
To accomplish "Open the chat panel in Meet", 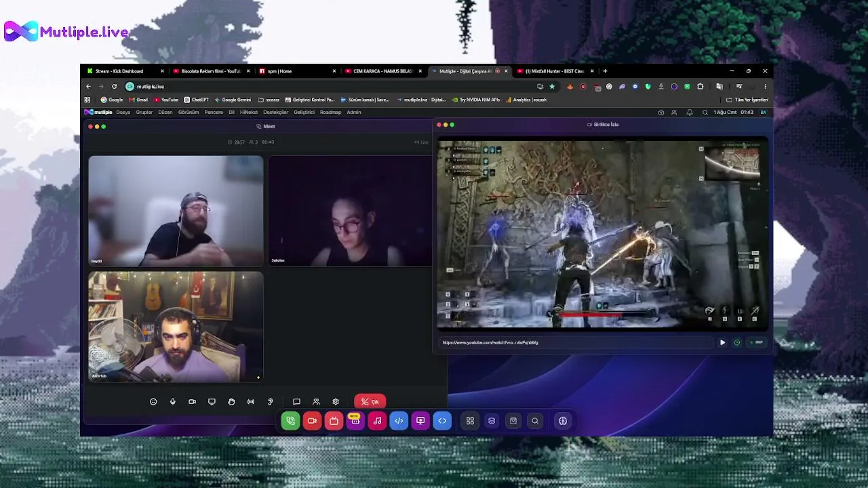I will [296, 402].
